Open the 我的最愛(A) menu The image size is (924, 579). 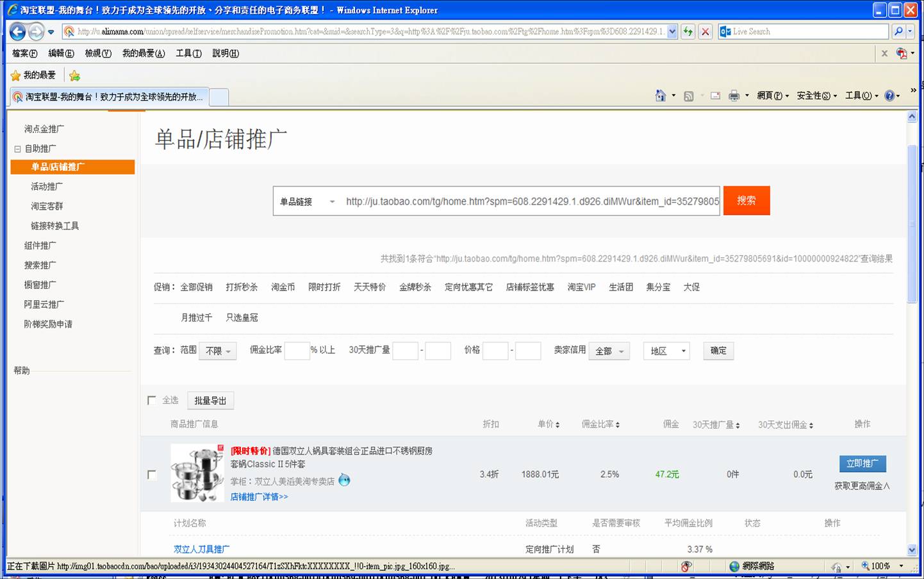pos(144,53)
